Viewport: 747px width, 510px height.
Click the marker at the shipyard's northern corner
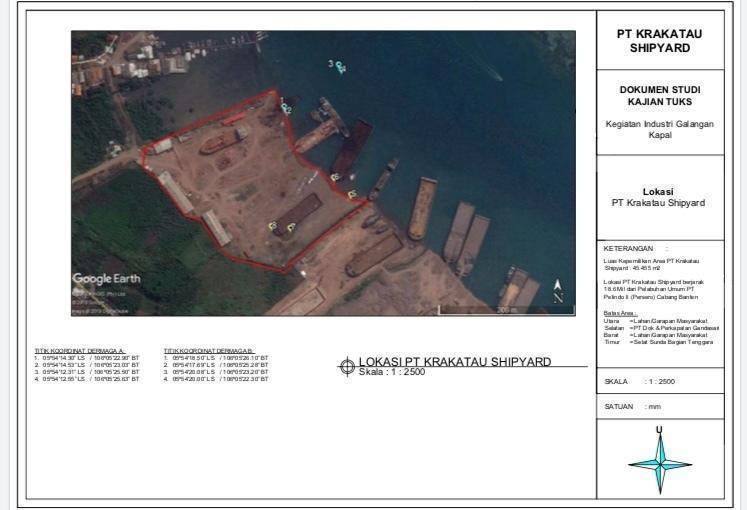286,107
